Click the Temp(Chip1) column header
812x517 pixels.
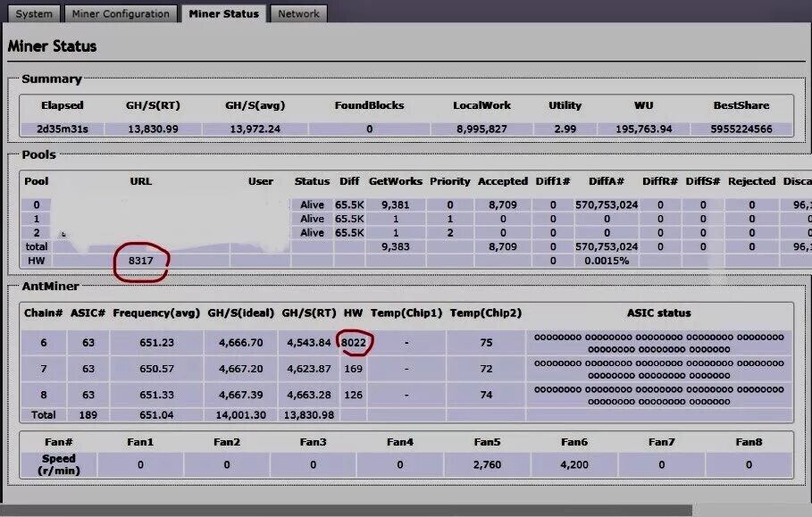tap(406, 313)
